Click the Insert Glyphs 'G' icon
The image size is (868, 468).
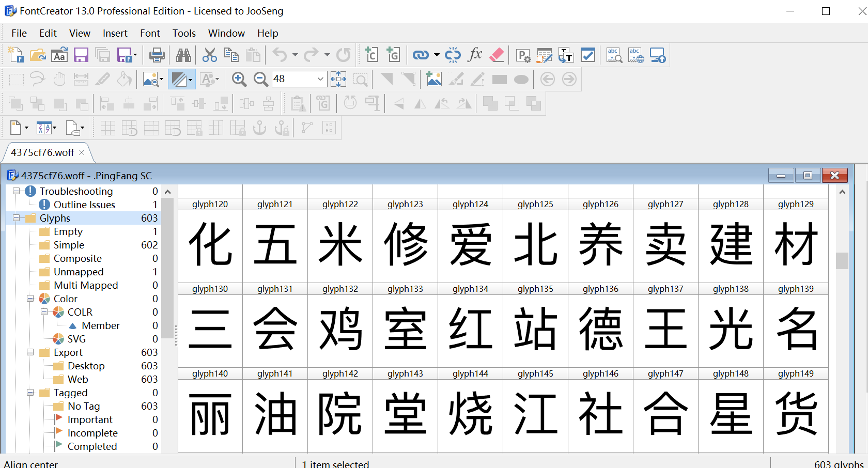[x=393, y=55]
